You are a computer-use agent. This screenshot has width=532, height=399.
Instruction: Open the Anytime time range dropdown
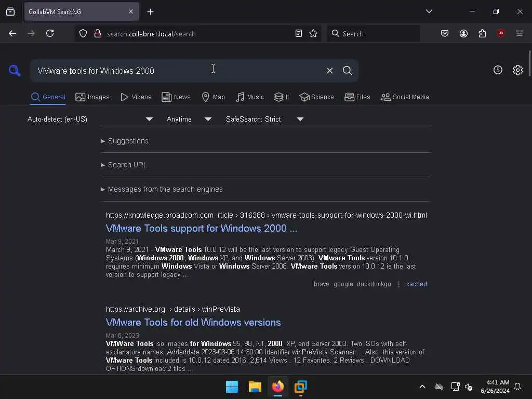point(189,119)
